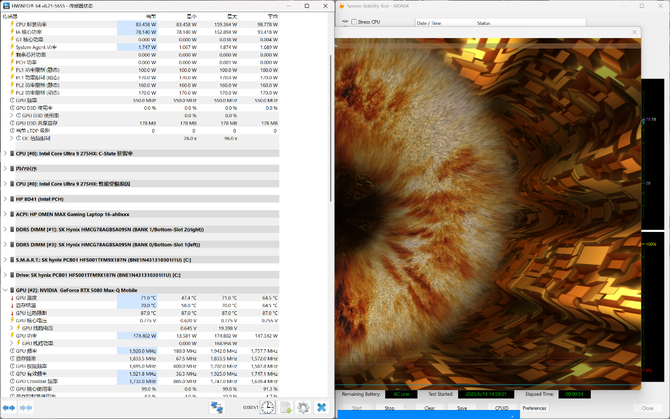Expand ACPI: HP OMEN MAX Gaming Laptop section
Screen dimensions: 670x419
pyautogui.click(x=7, y=214)
